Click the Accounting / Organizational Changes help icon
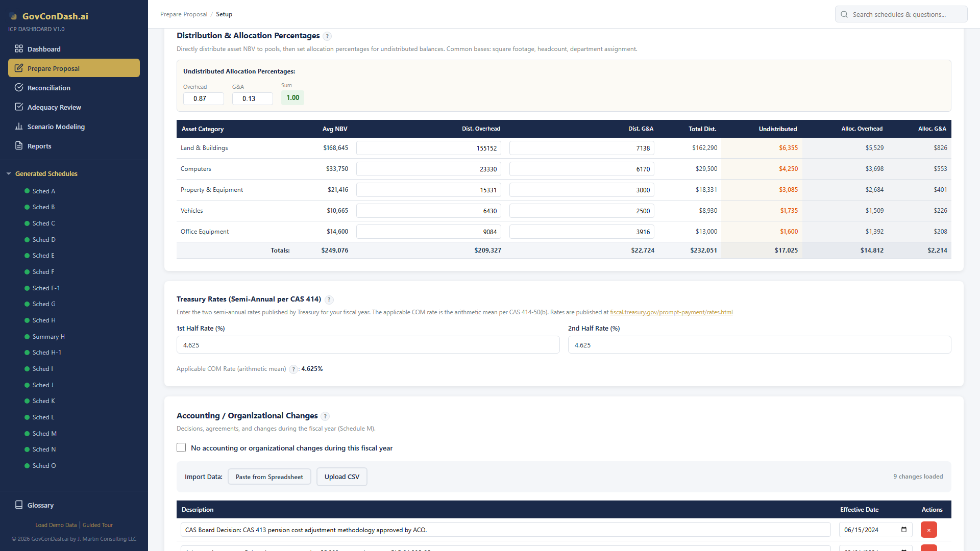The height and width of the screenshot is (551, 980). click(326, 416)
